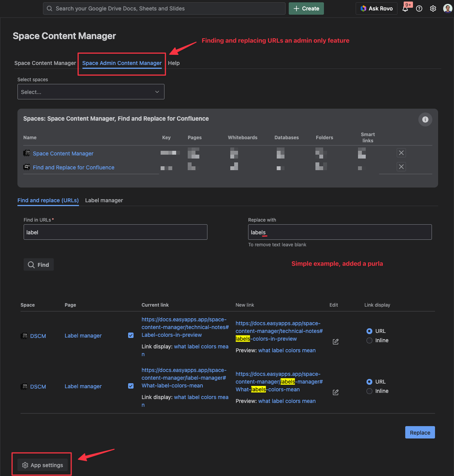Screen dimensions: 454x476
Task: Open second row preview link text
Action: 287,401
